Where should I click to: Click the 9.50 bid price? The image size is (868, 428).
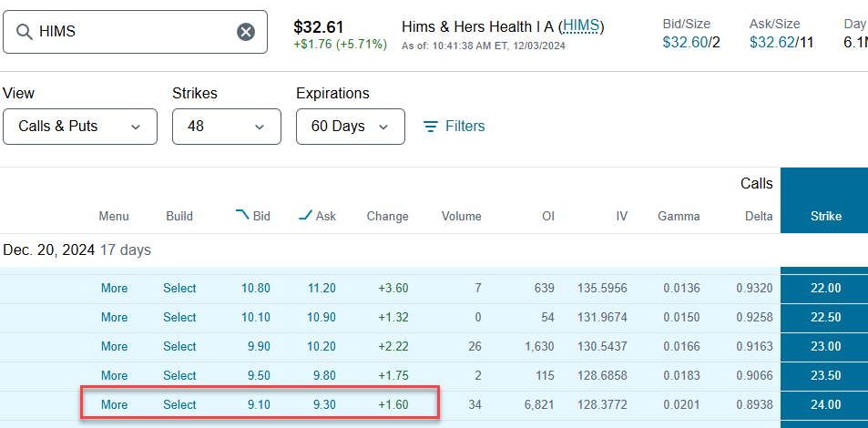tap(259, 376)
